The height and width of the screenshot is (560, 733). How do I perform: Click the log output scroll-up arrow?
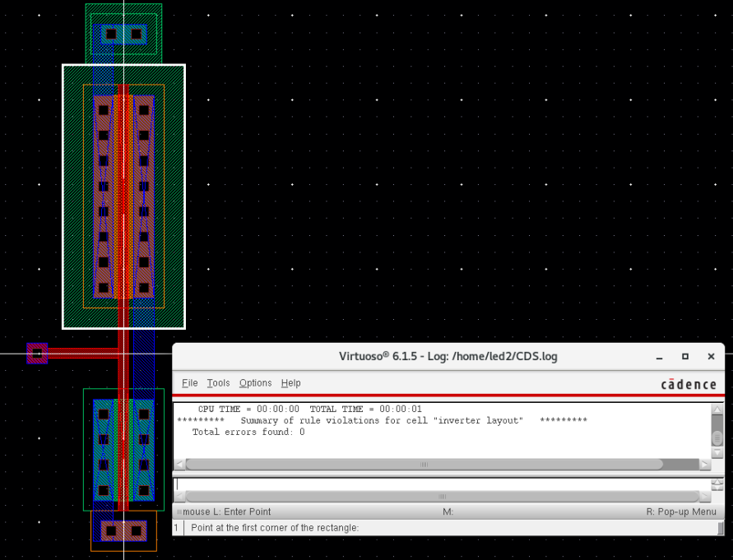[717, 410]
